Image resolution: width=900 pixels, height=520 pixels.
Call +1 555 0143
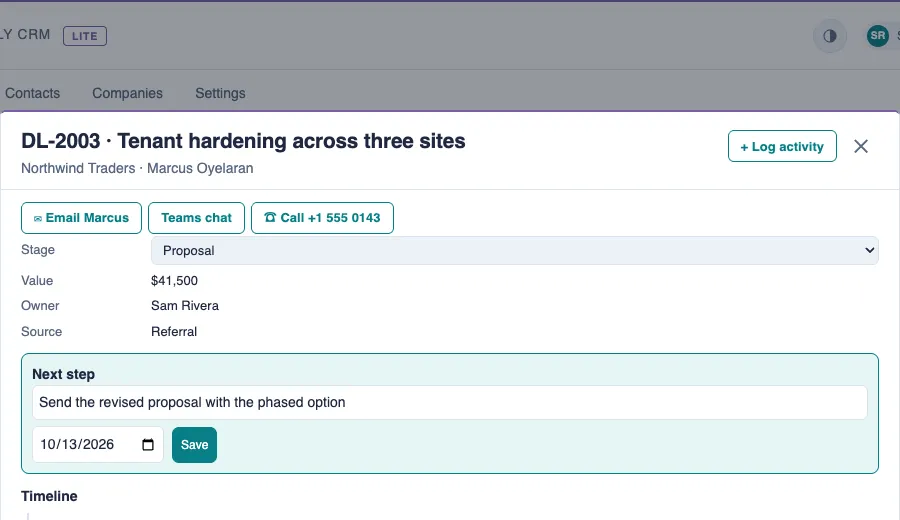(322, 218)
